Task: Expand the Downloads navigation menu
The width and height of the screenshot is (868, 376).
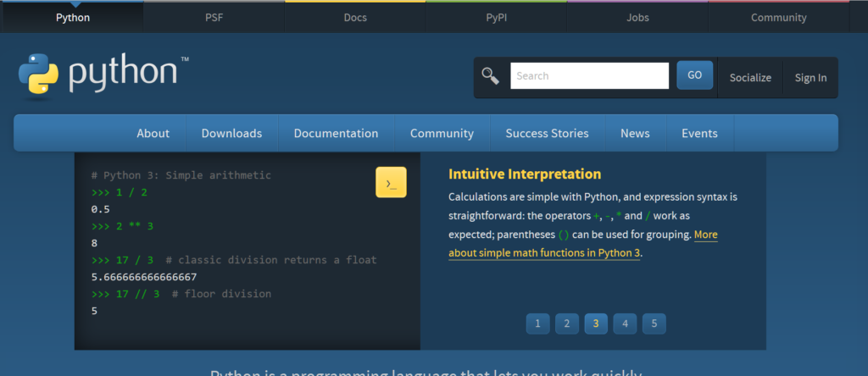Action: click(231, 133)
